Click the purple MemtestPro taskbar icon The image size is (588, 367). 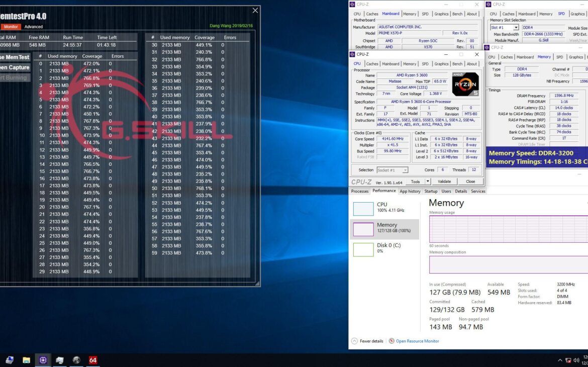point(43,360)
